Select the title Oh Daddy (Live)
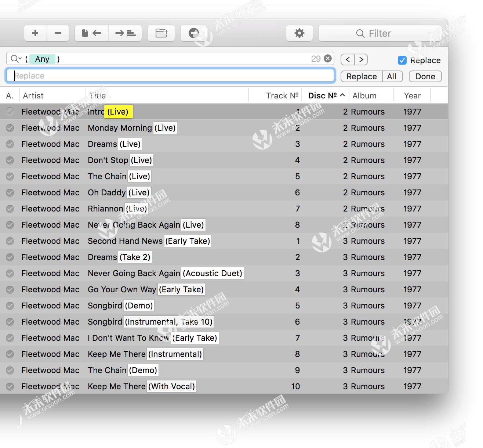483x448 pixels. tap(119, 192)
